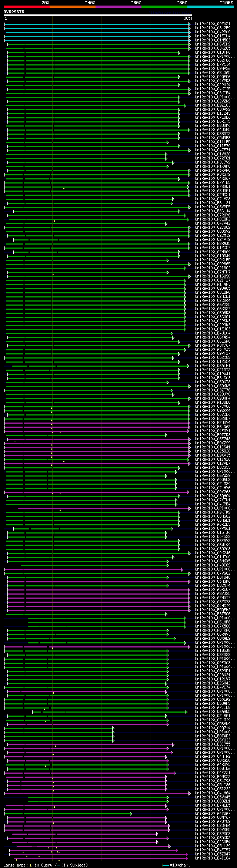Select hit label UniRef100_B2UUY4
Screen dimensions: 237x868
pyautogui.click(x=213, y=423)
